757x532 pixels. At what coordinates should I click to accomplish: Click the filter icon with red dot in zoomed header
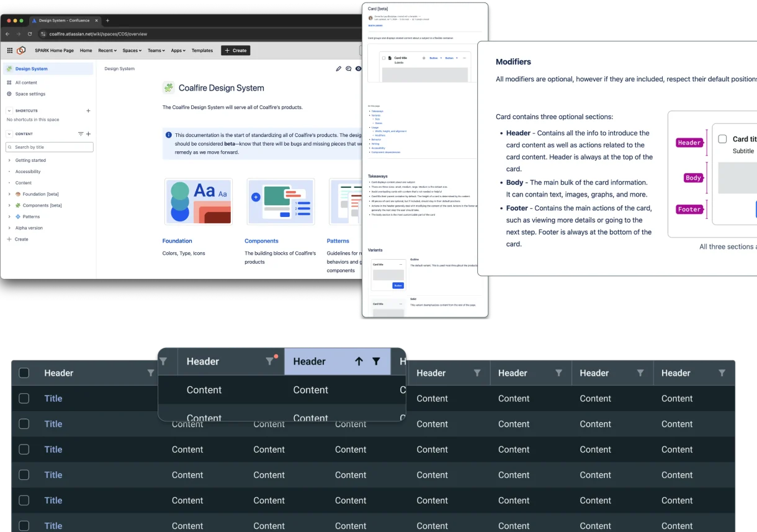(x=270, y=360)
